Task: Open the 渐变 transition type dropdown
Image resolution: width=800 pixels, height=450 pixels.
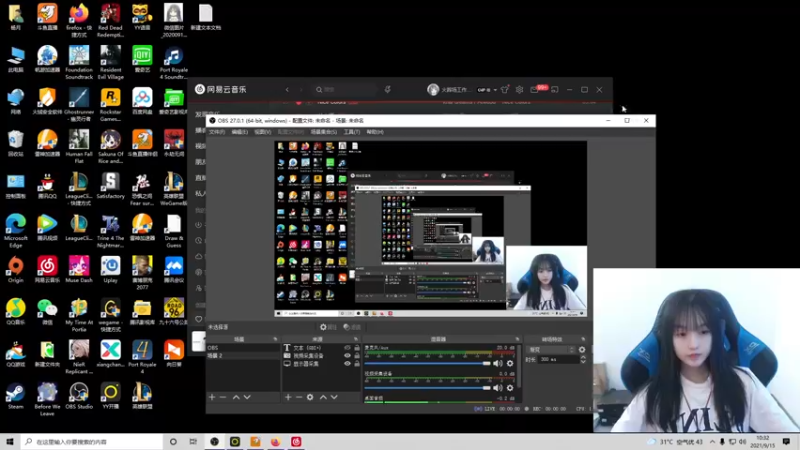Action: tap(552, 349)
